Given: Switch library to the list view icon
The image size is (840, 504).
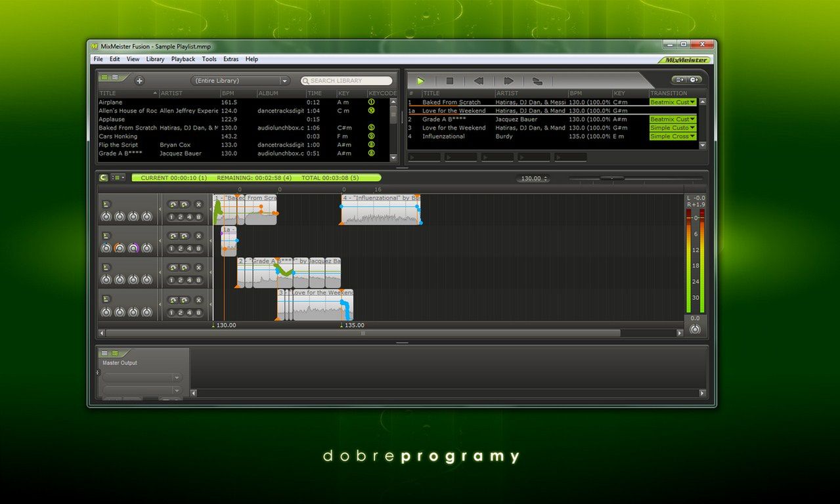Looking at the screenshot, I should (x=104, y=77).
